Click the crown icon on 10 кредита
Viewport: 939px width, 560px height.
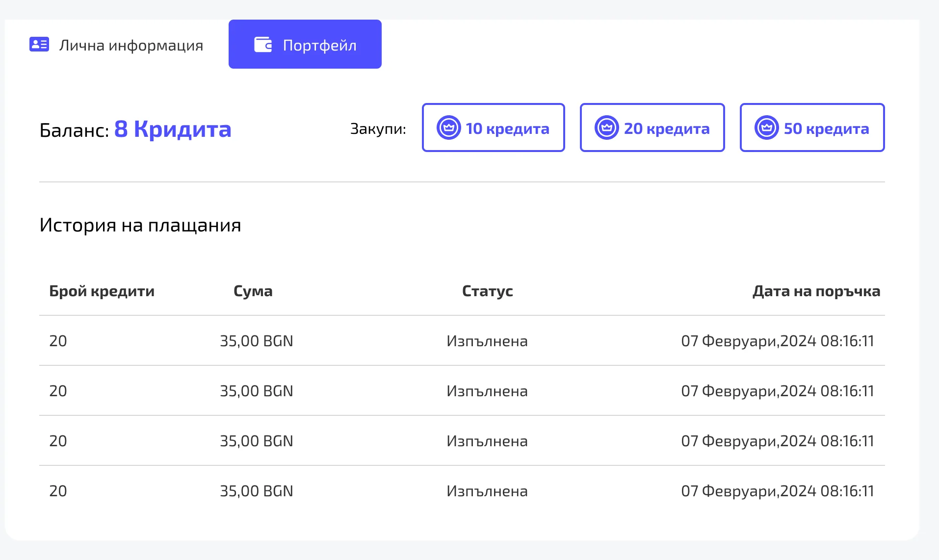pyautogui.click(x=449, y=128)
